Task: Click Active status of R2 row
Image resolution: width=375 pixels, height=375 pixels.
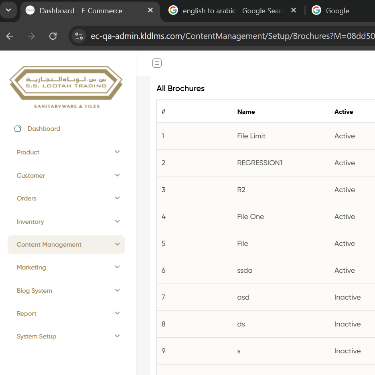Action: 345,190
